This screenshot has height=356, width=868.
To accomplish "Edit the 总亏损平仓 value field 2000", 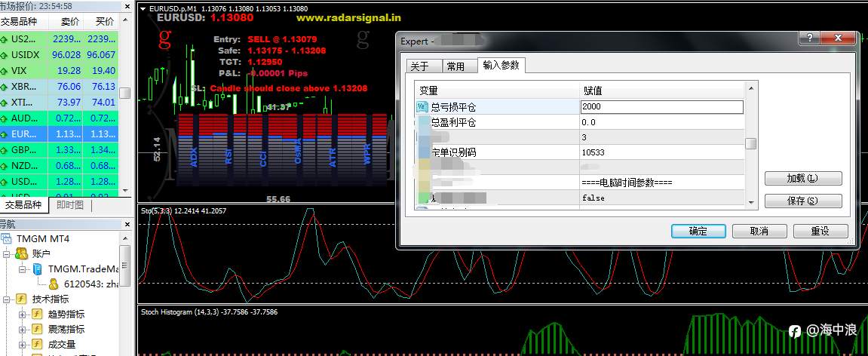I will 661,107.
